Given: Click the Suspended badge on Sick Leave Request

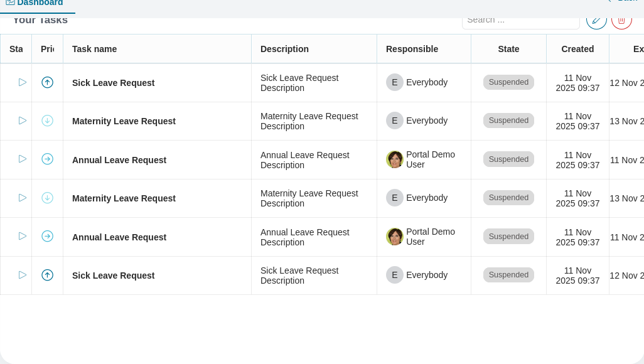Looking at the screenshot, I should (508, 82).
